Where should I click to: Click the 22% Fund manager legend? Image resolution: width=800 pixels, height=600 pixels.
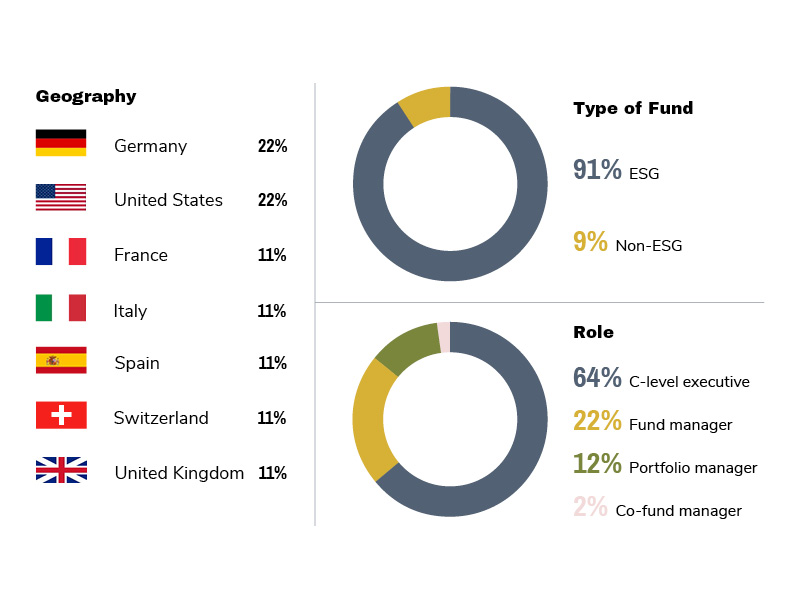[x=652, y=423]
